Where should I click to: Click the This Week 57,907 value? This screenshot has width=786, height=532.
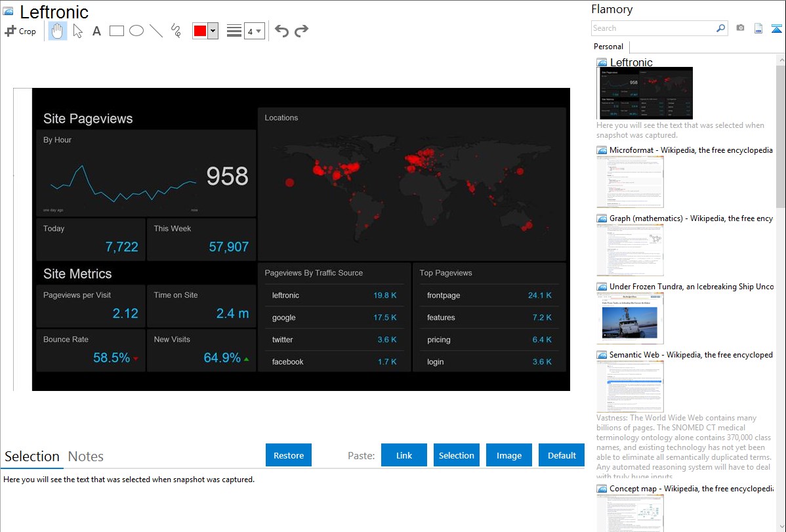point(228,247)
